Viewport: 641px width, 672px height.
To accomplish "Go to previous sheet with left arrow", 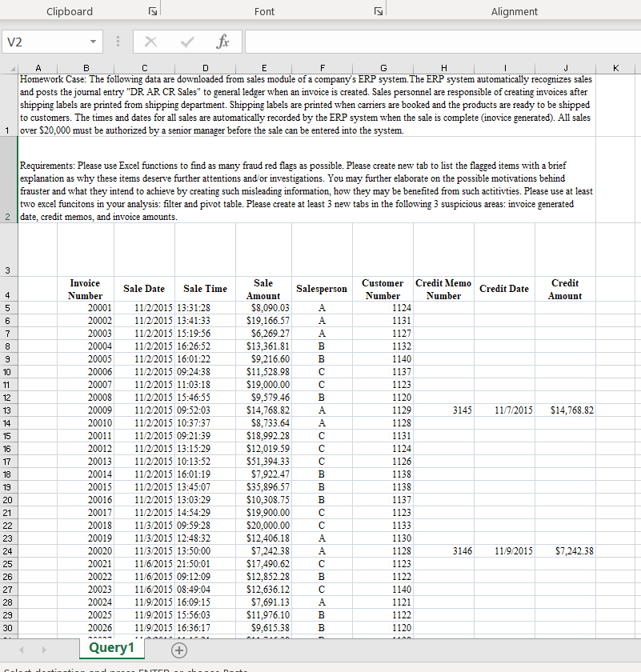I will pos(22,650).
